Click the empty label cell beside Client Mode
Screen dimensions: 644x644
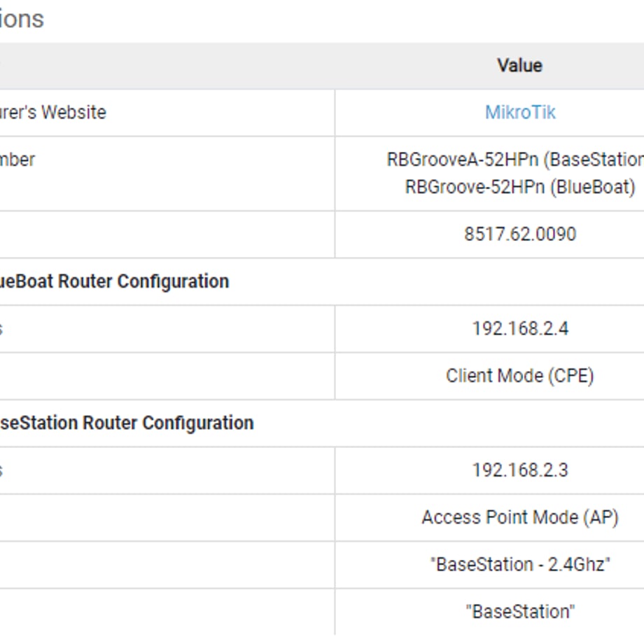(x=167, y=376)
